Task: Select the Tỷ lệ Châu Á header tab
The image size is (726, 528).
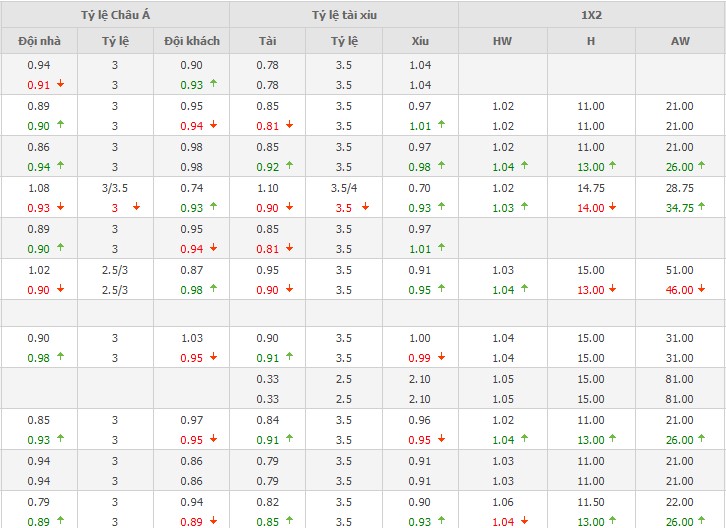Action: [x=114, y=14]
